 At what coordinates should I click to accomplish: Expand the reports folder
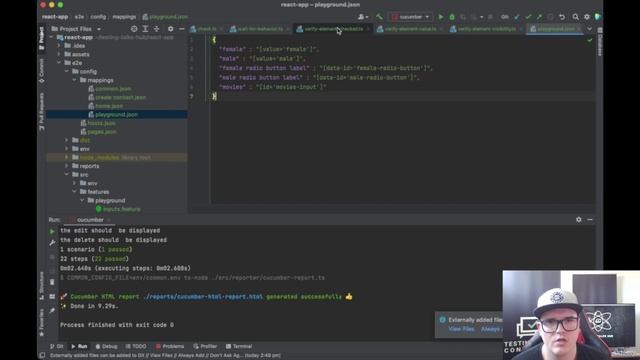point(67,166)
